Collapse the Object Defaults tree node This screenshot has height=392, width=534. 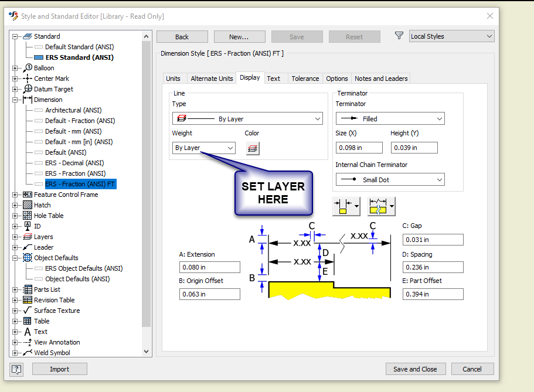tap(15, 258)
